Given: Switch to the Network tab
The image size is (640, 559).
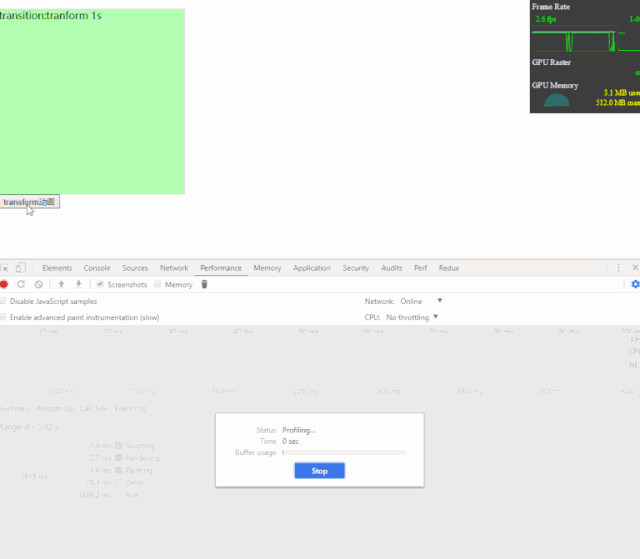Looking at the screenshot, I should (174, 268).
